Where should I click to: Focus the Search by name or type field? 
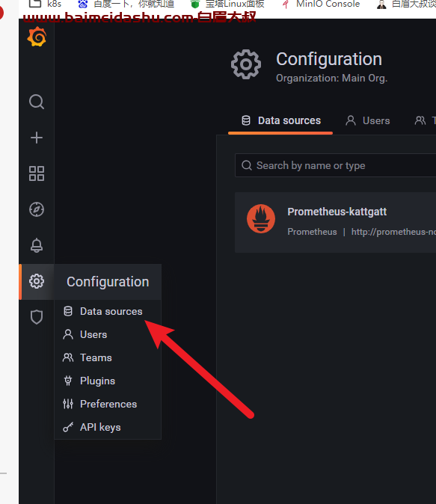coord(335,165)
